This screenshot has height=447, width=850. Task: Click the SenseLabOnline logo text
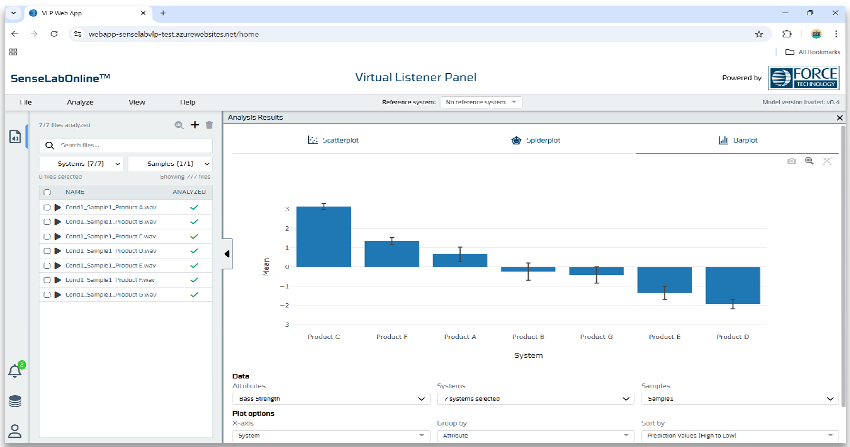point(60,78)
